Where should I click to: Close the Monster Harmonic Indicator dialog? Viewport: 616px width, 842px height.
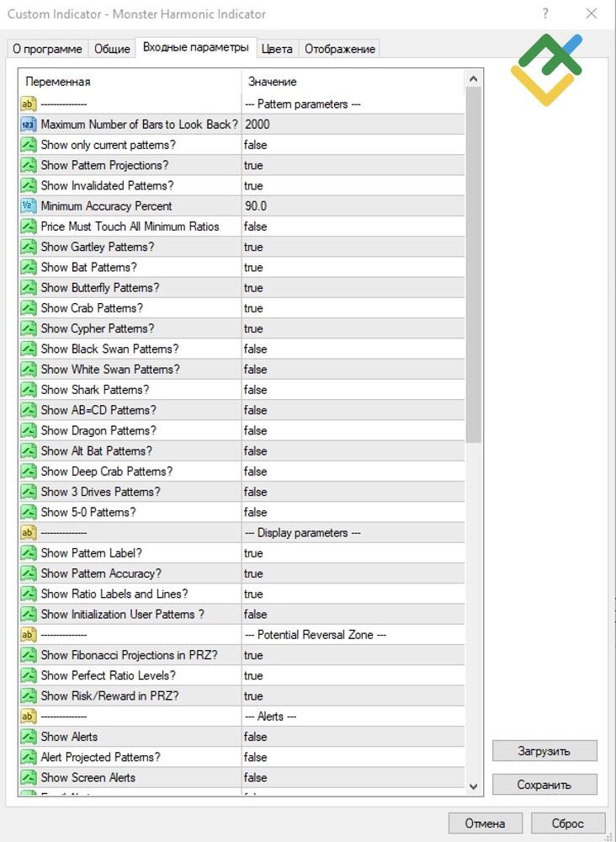pos(592,14)
